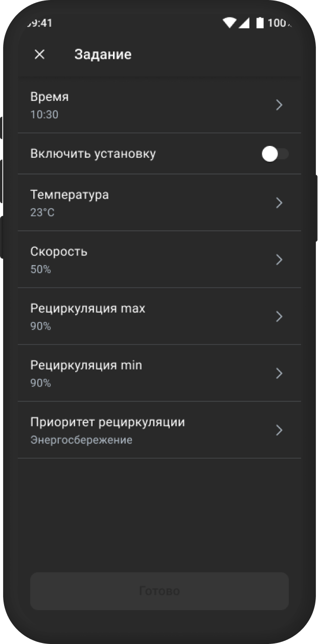Tap the Wi-Fi status icon
Screen dimensions: 319x644
(x=230, y=23)
